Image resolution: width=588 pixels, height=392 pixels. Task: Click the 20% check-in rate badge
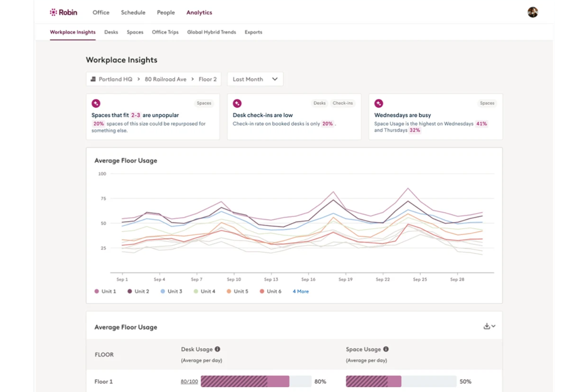click(x=327, y=124)
